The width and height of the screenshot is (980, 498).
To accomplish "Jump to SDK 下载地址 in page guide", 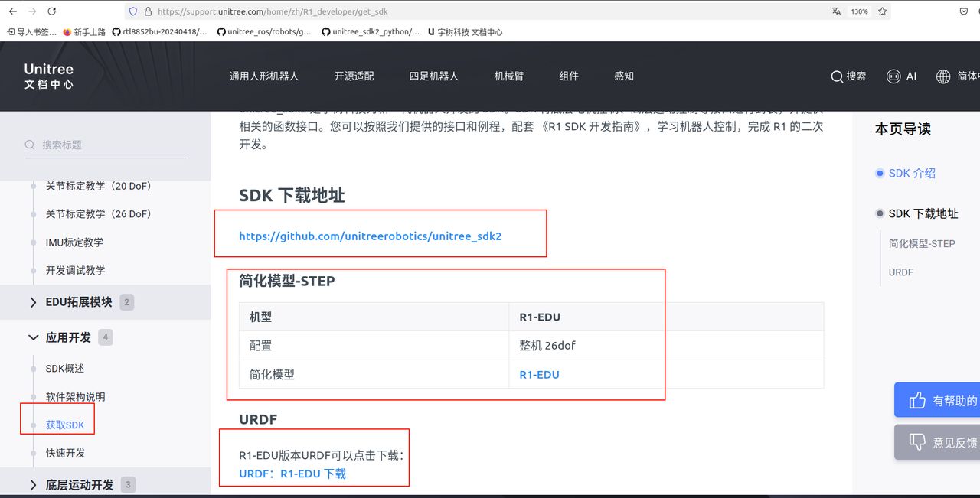I will click(923, 214).
